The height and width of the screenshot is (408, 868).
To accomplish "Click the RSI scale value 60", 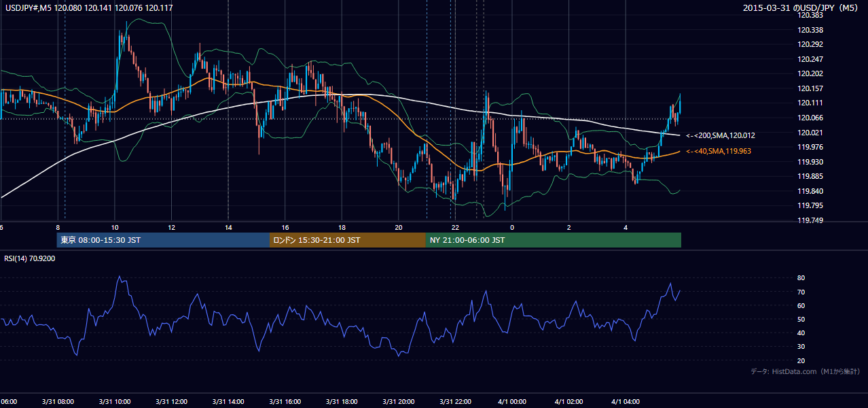I will click(x=801, y=305).
